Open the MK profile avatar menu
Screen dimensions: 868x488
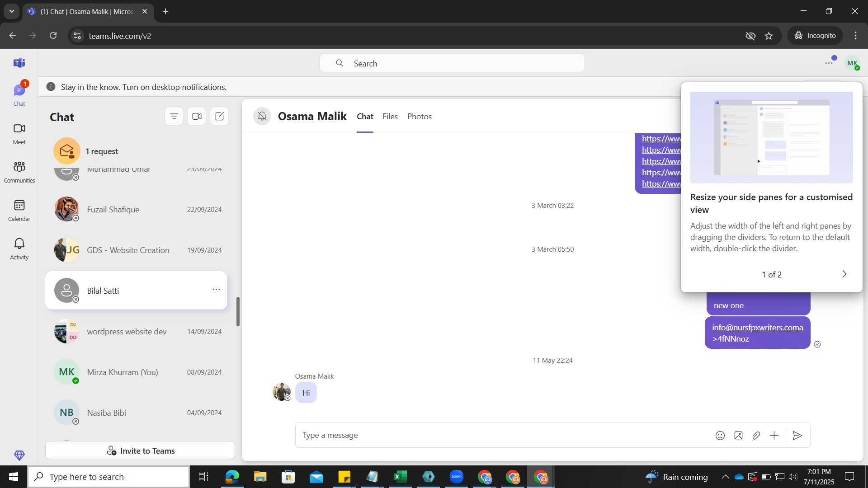[852, 63]
